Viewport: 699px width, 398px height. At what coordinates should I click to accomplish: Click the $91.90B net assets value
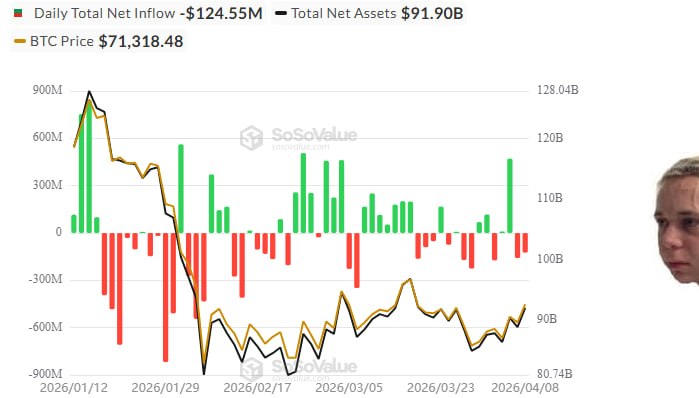[432, 13]
